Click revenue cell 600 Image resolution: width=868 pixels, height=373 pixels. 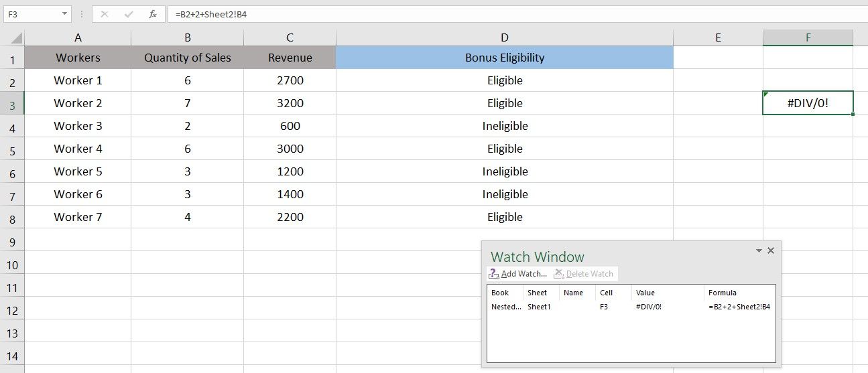[x=290, y=126]
